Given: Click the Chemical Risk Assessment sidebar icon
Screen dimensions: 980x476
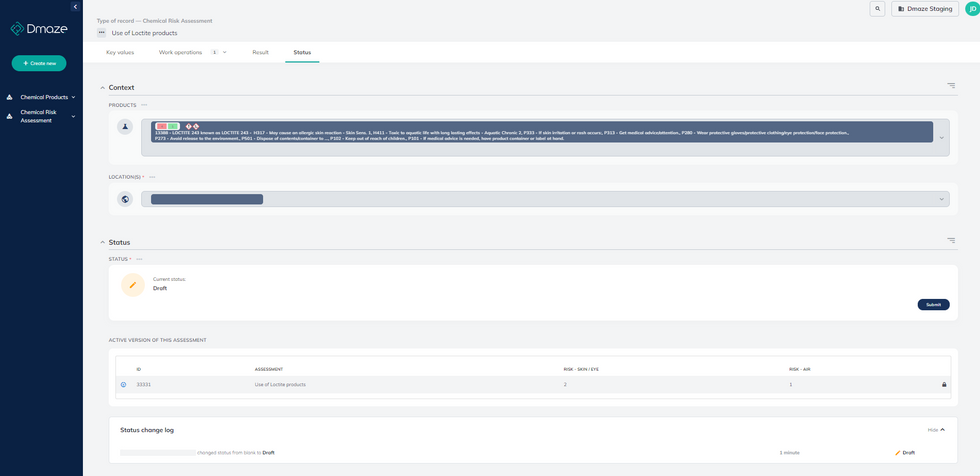Looking at the screenshot, I should 9,116.
